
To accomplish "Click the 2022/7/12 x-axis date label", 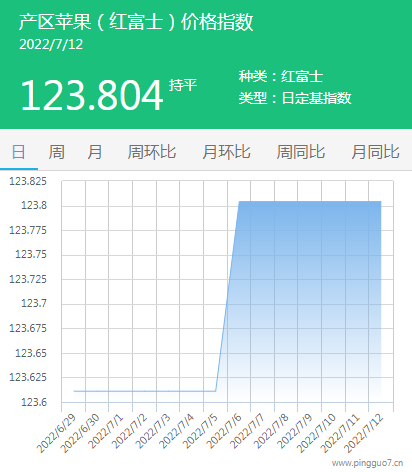I will pyautogui.click(x=363, y=433).
